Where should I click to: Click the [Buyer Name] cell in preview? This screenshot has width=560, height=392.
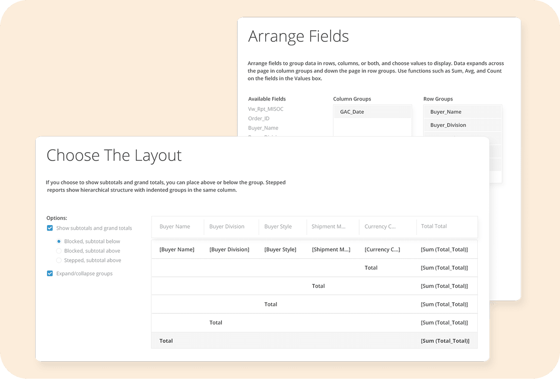[x=177, y=250]
